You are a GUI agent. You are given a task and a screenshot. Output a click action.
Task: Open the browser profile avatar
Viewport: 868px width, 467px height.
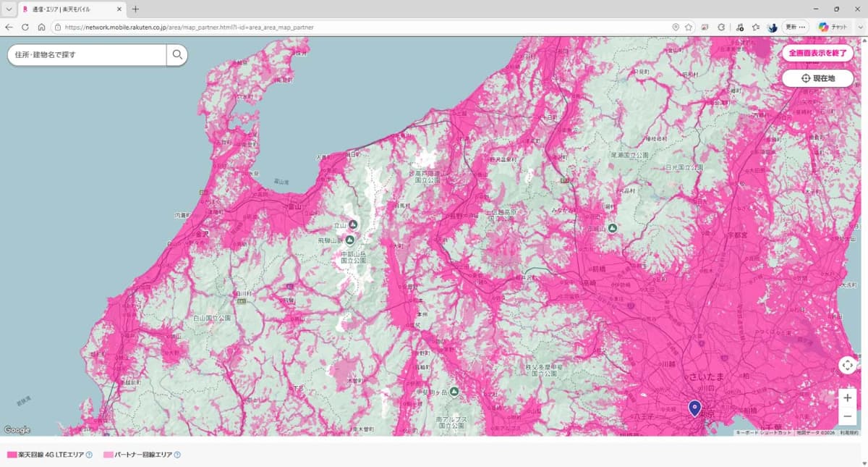[x=772, y=27]
